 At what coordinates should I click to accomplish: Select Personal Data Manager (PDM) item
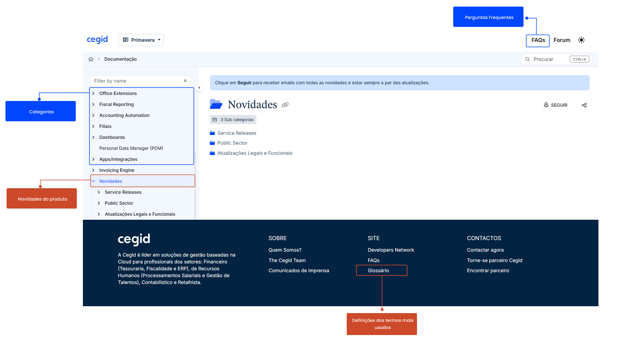pyautogui.click(x=131, y=148)
